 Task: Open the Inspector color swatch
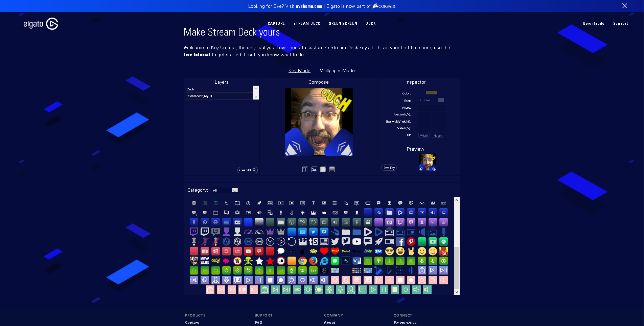[x=431, y=93]
